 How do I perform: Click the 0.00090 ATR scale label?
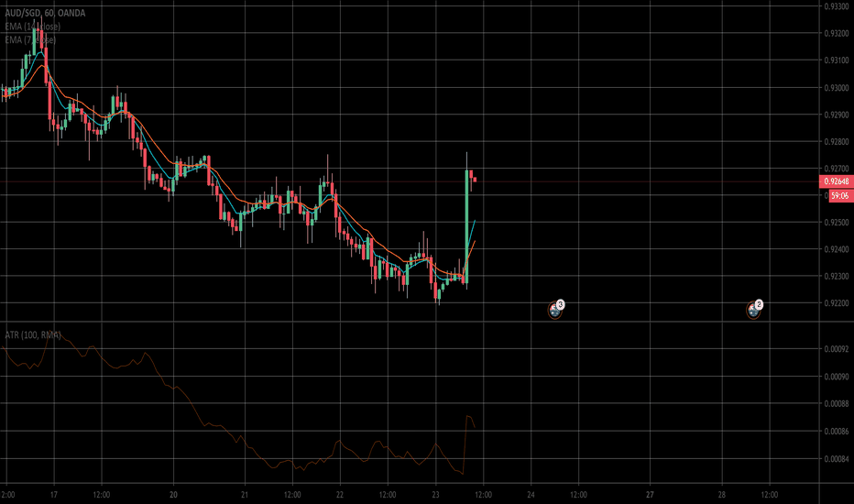836,377
